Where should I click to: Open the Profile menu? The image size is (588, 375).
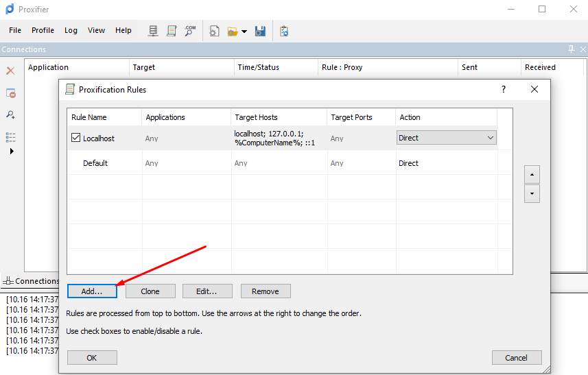point(43,30)
